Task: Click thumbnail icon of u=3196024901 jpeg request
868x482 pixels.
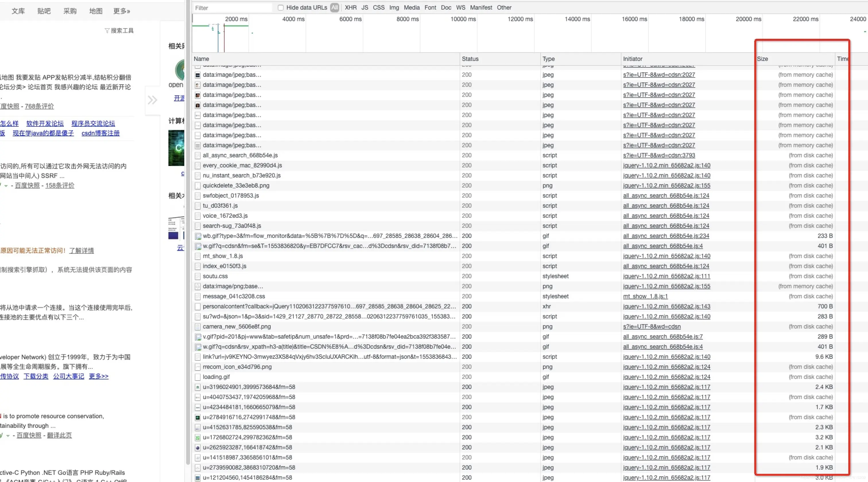Action: coord(198,387)
